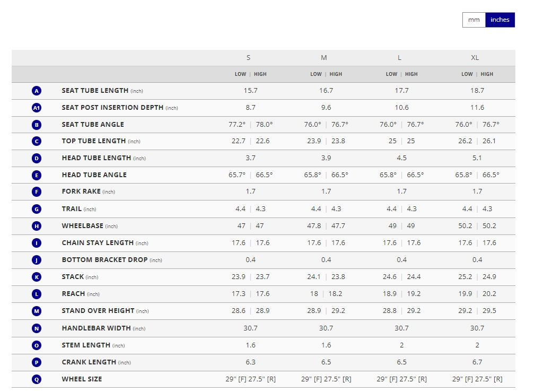The height and width of the screenshot is (392, 535).
Task: Click the Handlebar Width row label
Action: coord(96,328)
